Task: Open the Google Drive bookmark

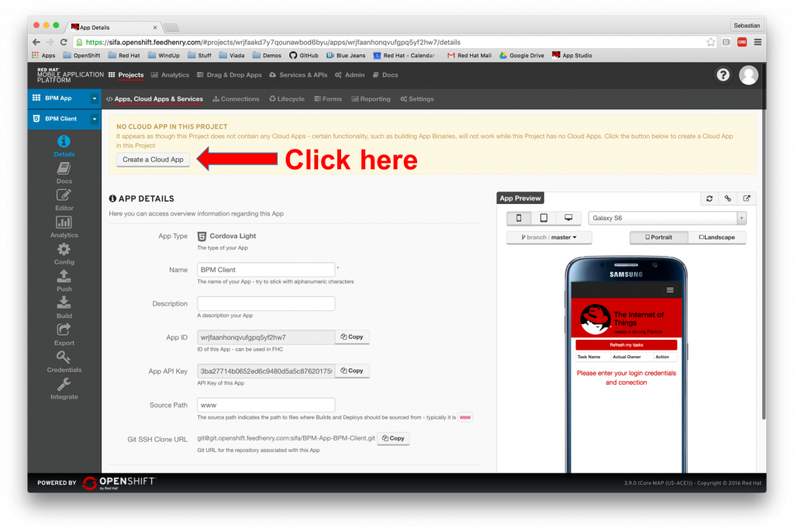Action: coord(522,55)
